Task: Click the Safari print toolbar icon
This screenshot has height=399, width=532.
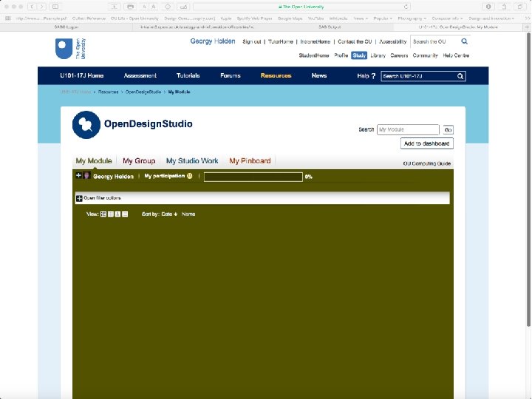Action: pos(130,7)
